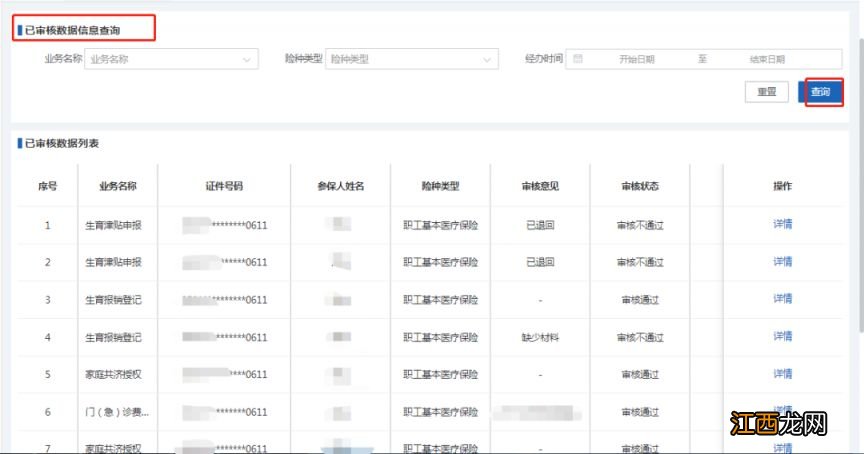This screenshot has width=864, height=454.
Task: Click the calendar icon in 经办时间 field
Action: click(x=577, y=58)
